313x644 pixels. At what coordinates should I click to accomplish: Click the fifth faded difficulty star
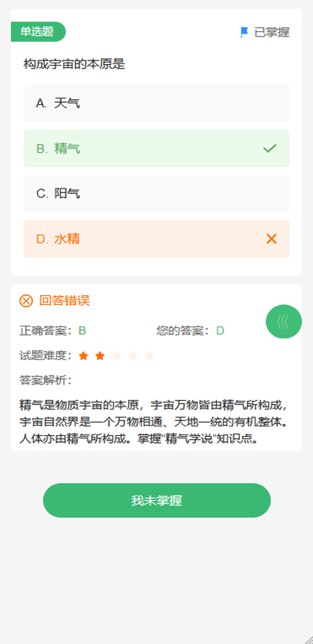(x=149, y=356)
